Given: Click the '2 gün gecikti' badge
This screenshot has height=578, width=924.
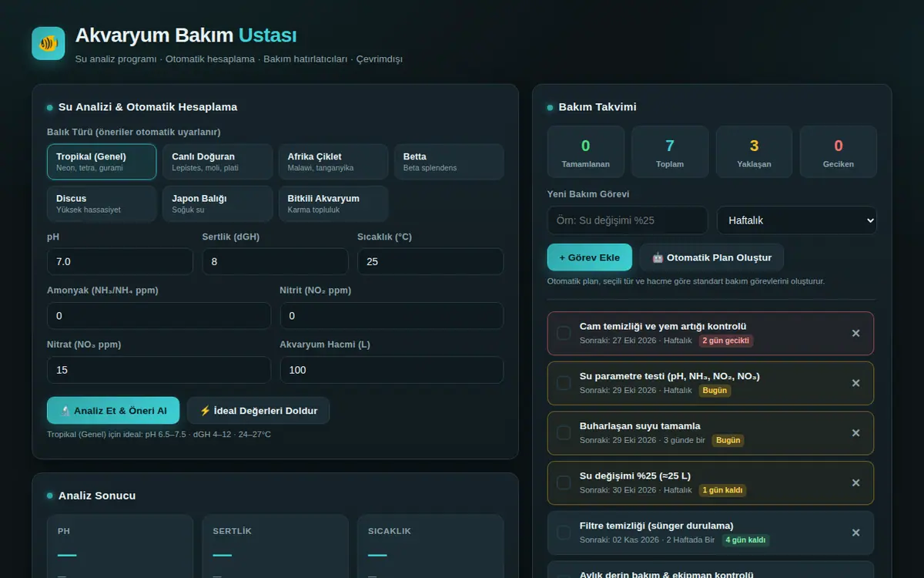Looking at the screenshot, I should [x=726, y=341].
